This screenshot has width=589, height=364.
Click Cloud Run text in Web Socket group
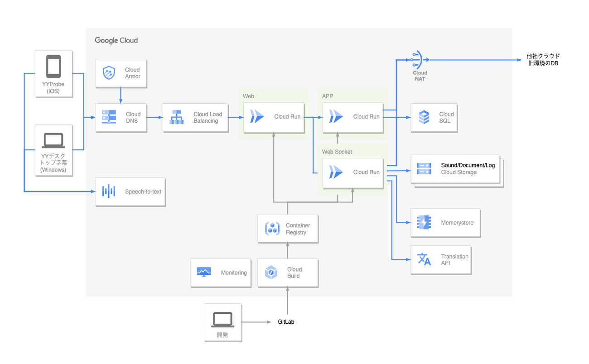coord(367,172)
